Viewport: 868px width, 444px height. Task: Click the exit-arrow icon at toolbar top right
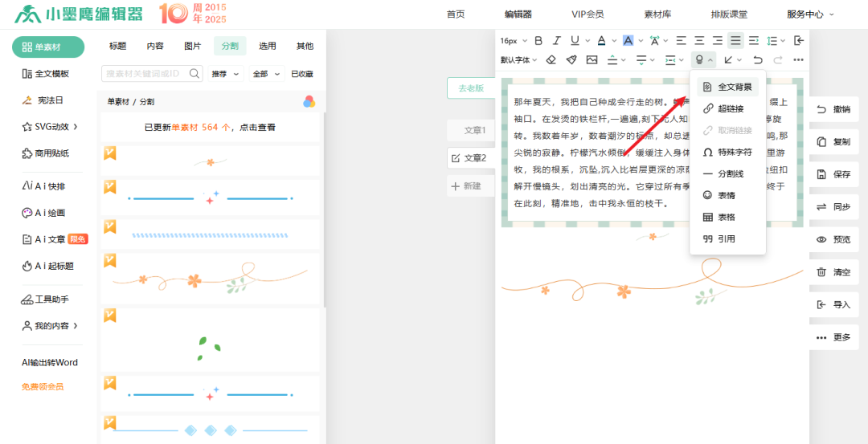click(798, 40)
